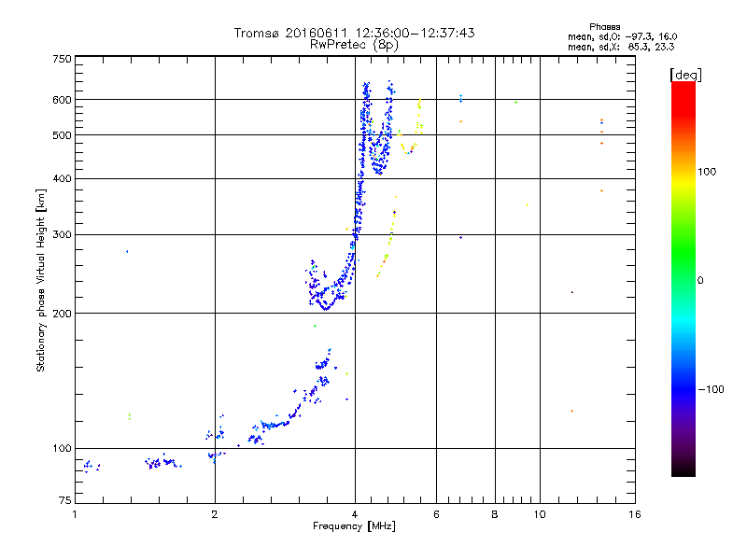Viewport: 747px width, 560px height.
Task: Click the "300" height tick label
Action: 62,235
